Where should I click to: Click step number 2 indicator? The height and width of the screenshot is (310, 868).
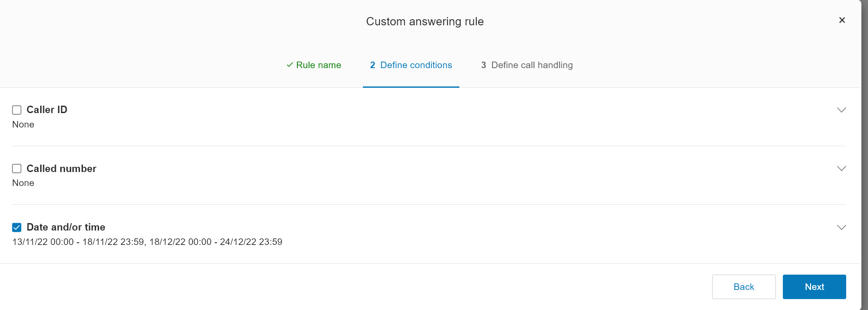tap(372, 65)
